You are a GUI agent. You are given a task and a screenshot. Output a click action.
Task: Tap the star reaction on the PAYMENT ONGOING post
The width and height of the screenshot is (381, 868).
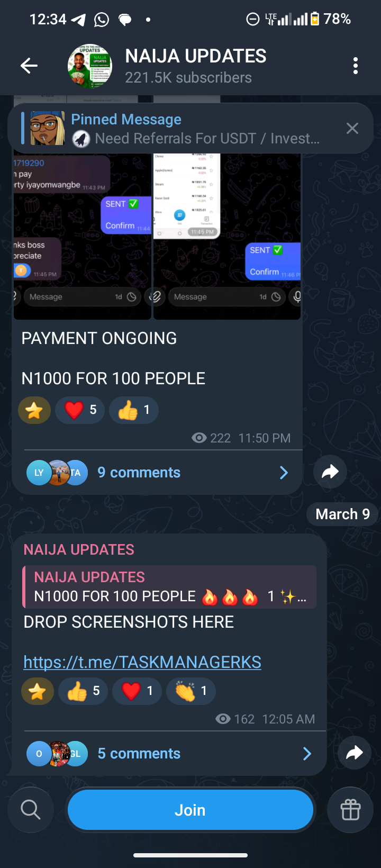pyautogui.click(x=34, y=410)
